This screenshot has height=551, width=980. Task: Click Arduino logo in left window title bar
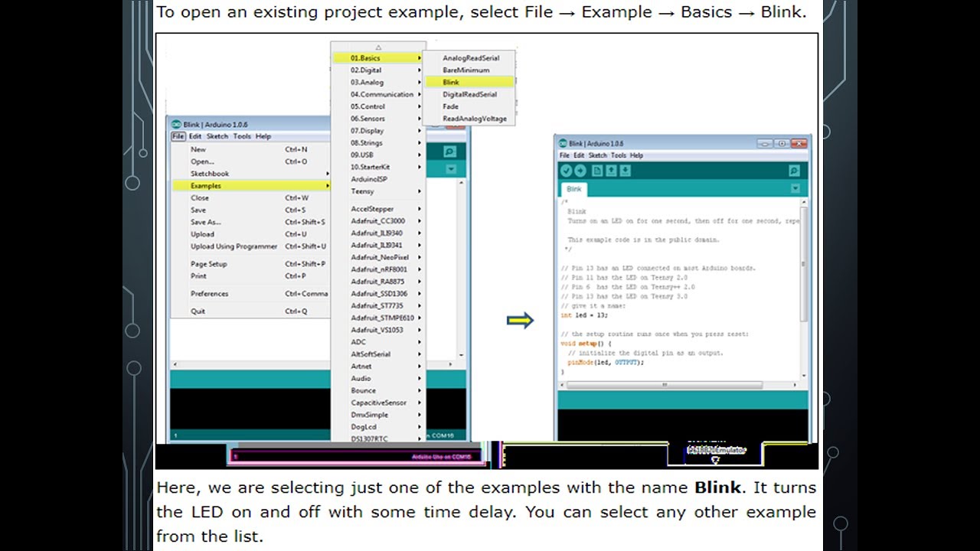[x=176, y=124]
